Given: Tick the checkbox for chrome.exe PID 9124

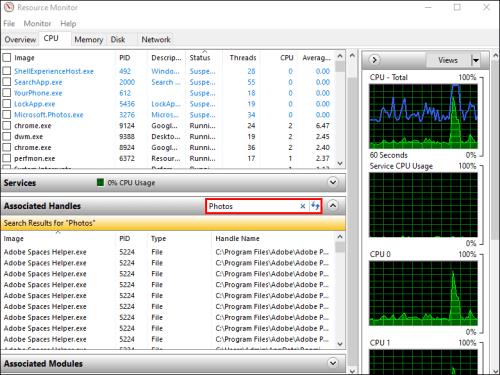Looking at the screenshot, I should point(7,126).
